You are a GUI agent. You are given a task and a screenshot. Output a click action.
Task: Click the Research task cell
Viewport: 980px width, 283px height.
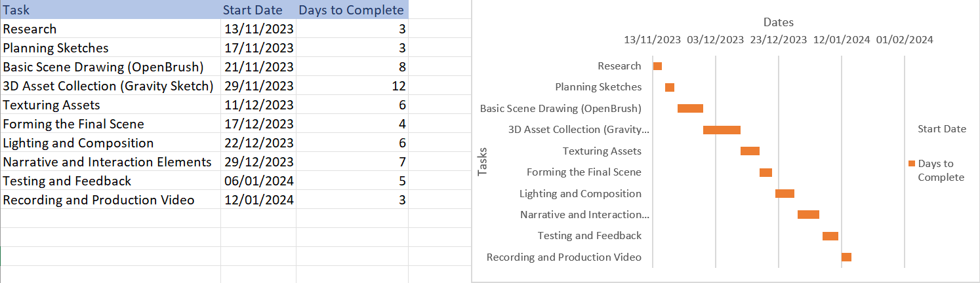point(110,29)
